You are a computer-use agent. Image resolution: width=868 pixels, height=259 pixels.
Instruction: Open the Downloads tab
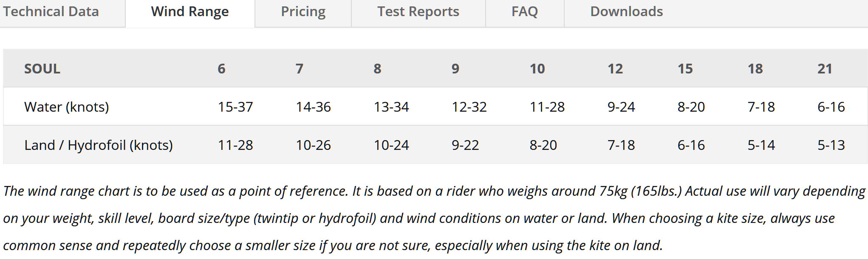coord(627,11)
